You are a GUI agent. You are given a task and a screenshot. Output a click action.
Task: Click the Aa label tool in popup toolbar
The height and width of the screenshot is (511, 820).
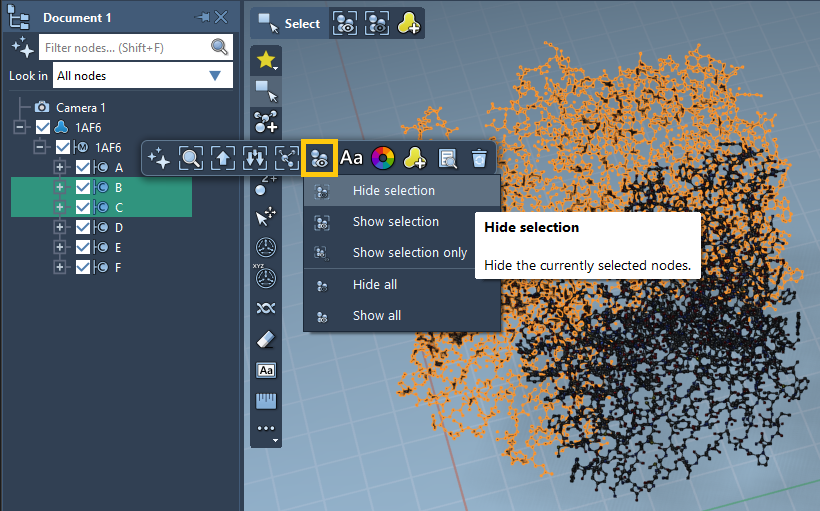pos(352,158)
